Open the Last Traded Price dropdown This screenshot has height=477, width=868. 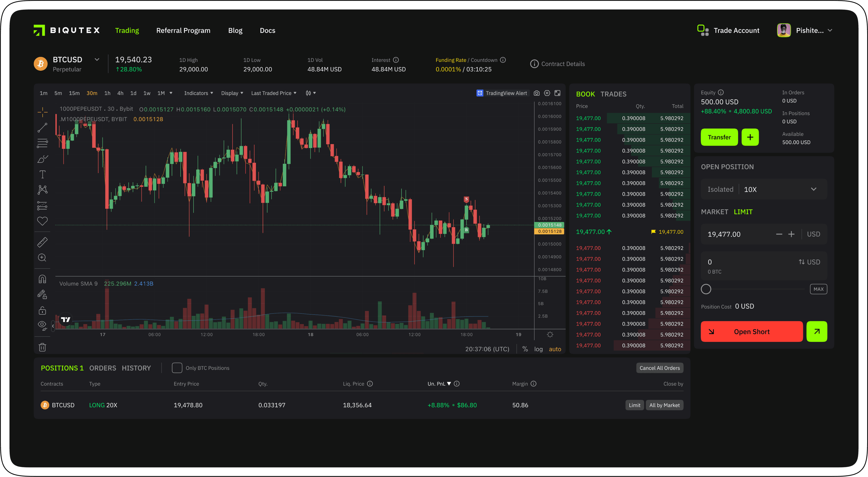274,93
